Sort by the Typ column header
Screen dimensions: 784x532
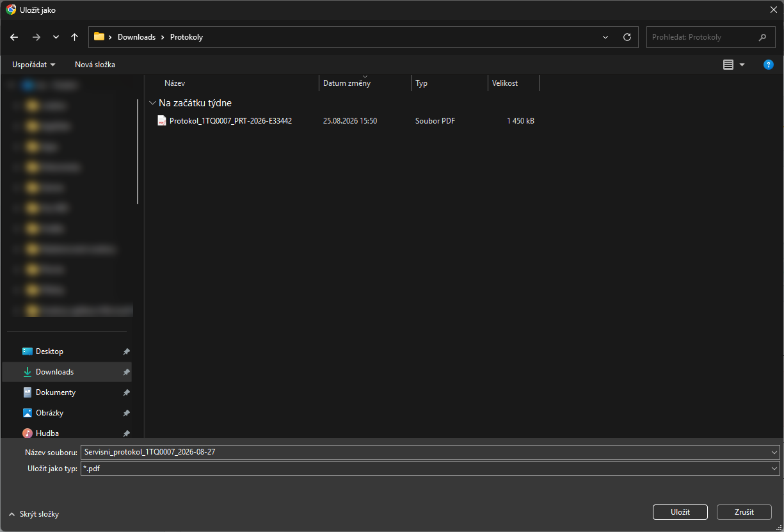[450, 83]
